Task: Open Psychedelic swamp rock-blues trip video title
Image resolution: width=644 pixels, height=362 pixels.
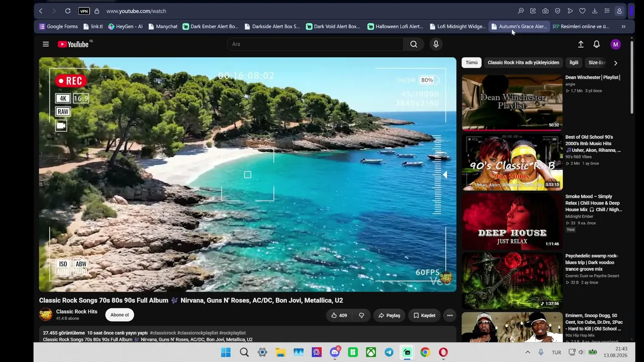Action: tap(592, 262)
